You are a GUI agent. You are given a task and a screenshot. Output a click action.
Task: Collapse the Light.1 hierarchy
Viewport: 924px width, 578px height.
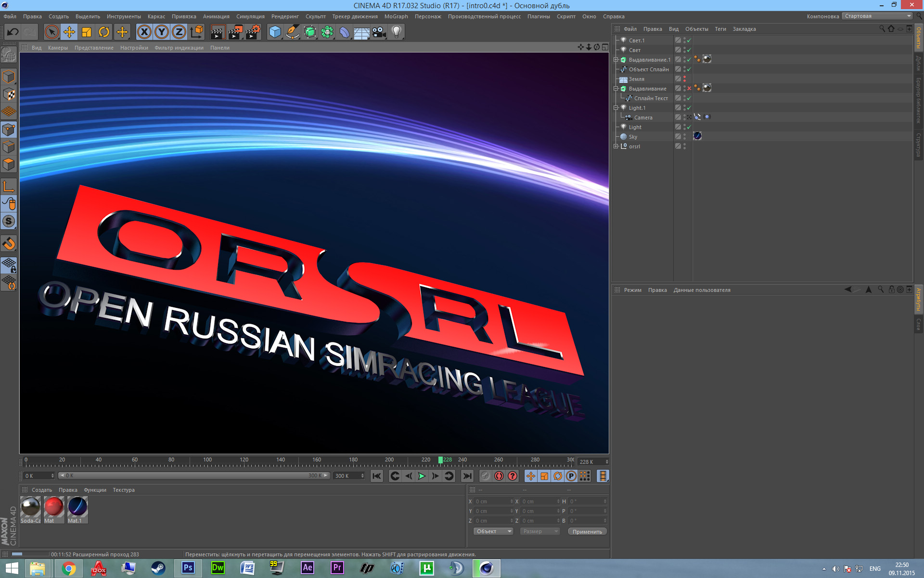616,108
